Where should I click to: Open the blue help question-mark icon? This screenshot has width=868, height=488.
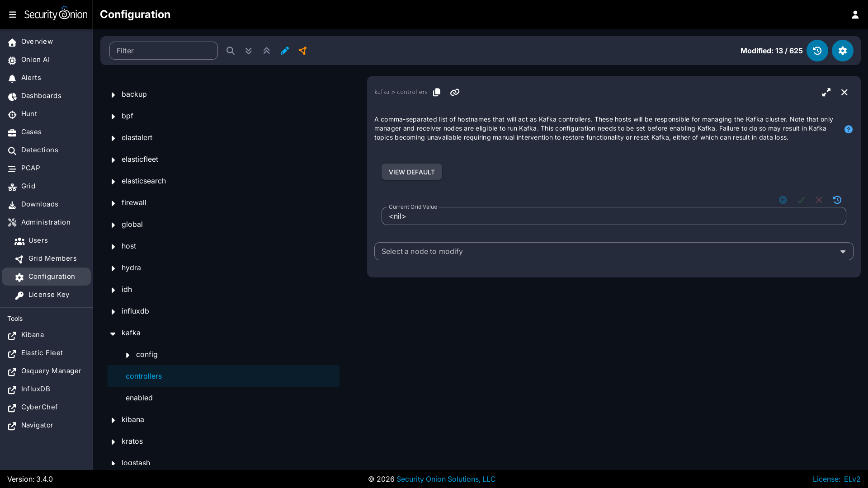(849, 129)
